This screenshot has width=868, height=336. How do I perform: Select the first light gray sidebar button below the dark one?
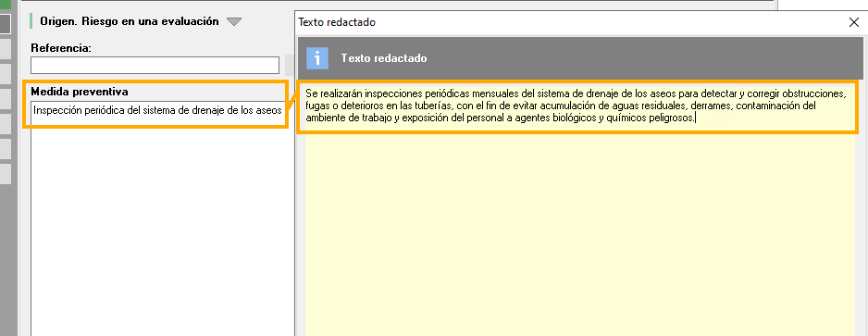click(x=5, y=48)
